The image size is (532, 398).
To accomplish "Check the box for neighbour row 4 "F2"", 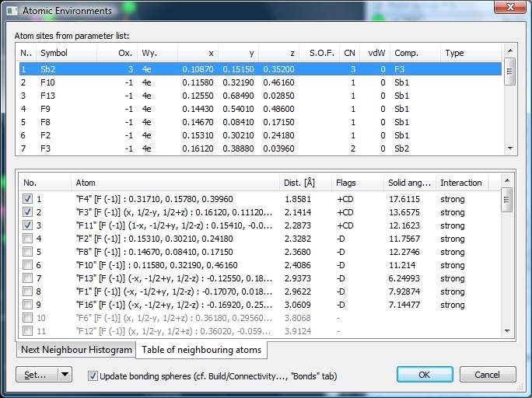I will tap(28, 239).
